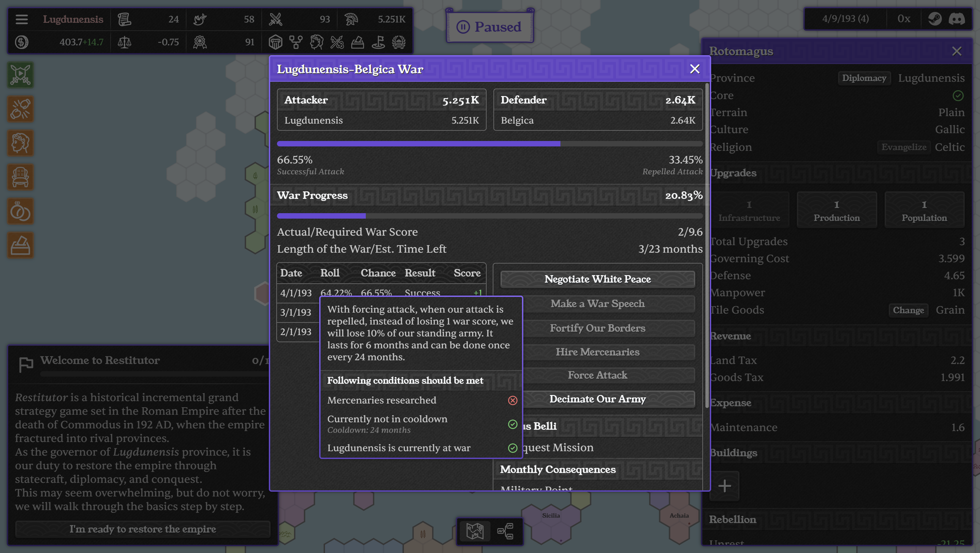Click the Lugdunensis attacker row
Screen dimensions: 980x553
pos(381,120)
